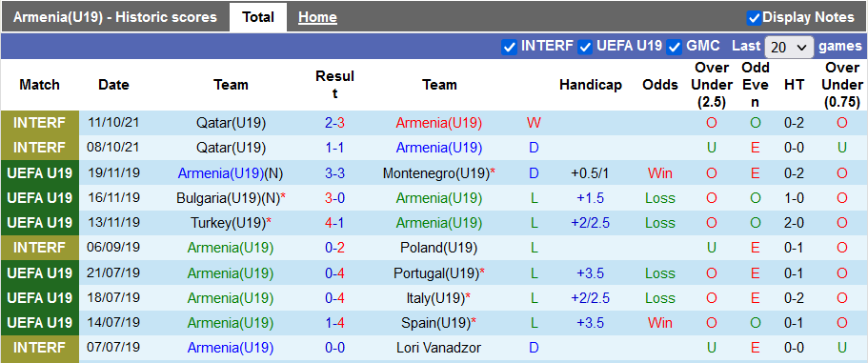Image resolution: width=868 pixels, height=363 pixels.
Task: Click HT score 1-0 in Bulgaria row
Action: coord(794,198)
